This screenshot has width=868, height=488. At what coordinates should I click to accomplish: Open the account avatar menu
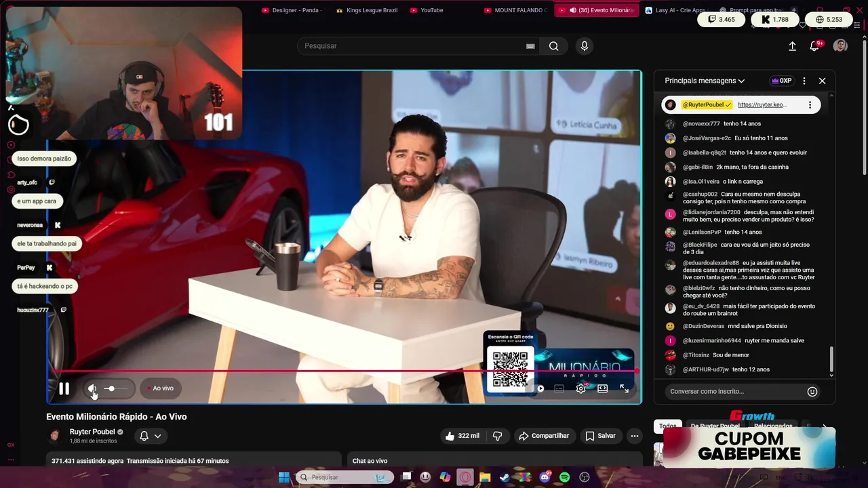tap(840, 45)
